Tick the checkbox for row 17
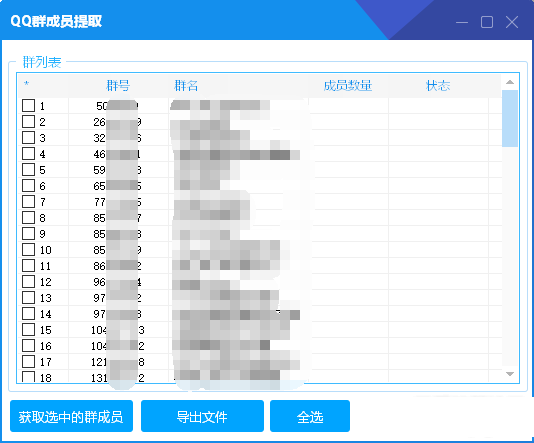534x443 pixels. pyautogui.click(x=28, y=362)
